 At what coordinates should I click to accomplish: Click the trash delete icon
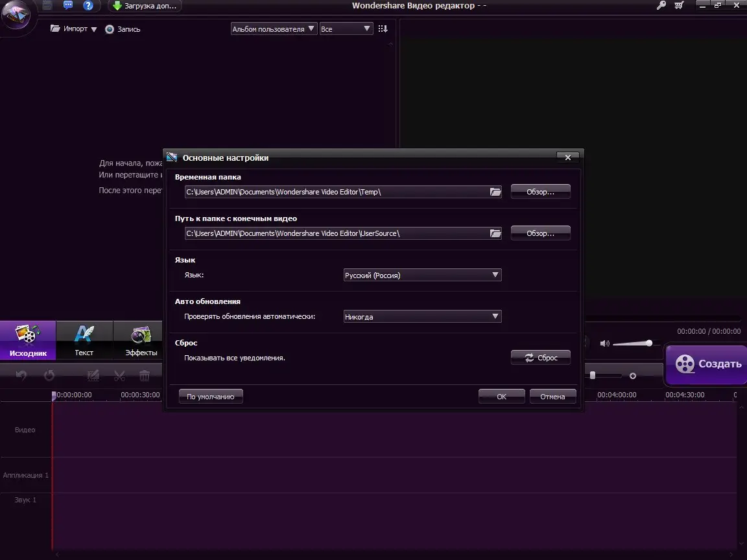click(x=144, y=375)
